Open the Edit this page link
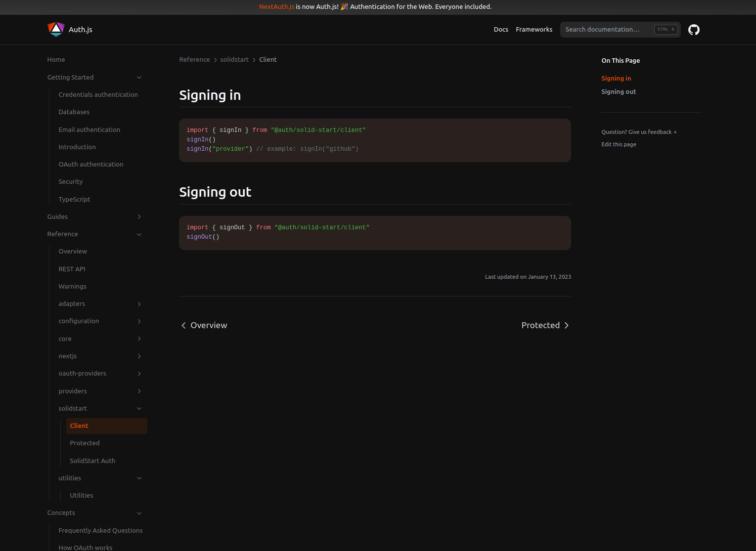The image size is (756, 551). point(619,144)
